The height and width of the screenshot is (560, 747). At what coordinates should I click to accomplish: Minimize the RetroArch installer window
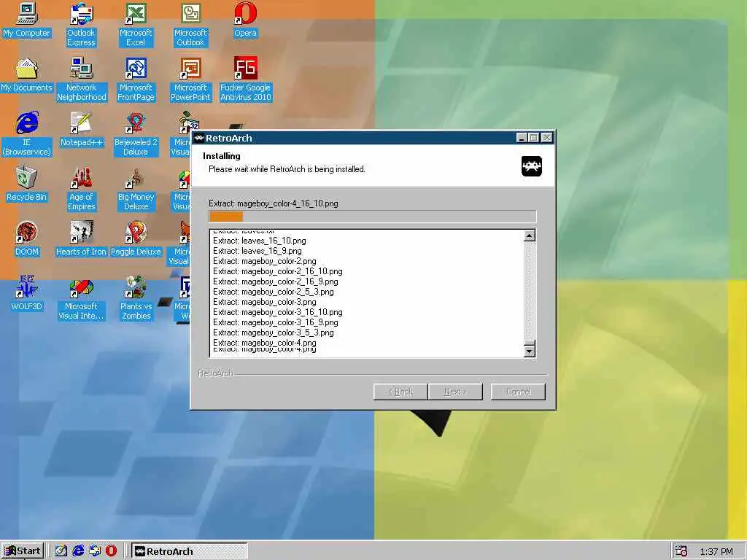click(522, 138)
